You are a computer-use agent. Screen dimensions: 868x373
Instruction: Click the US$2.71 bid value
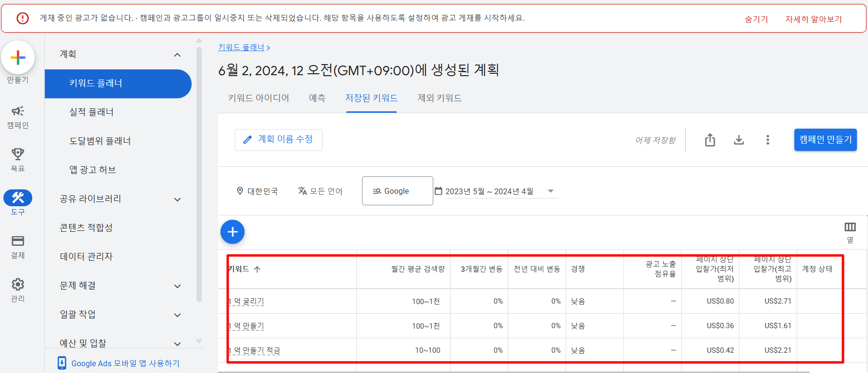778,301
